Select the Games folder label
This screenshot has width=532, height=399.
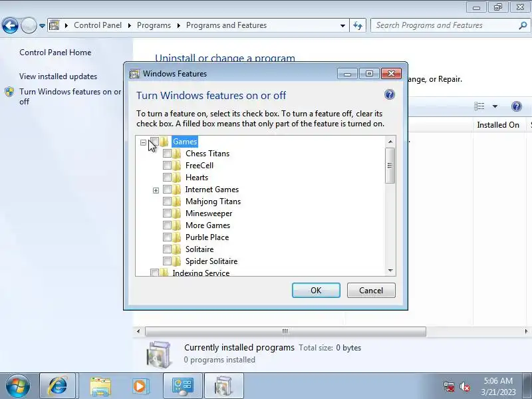pyautogui.click(x=185, y=142)
